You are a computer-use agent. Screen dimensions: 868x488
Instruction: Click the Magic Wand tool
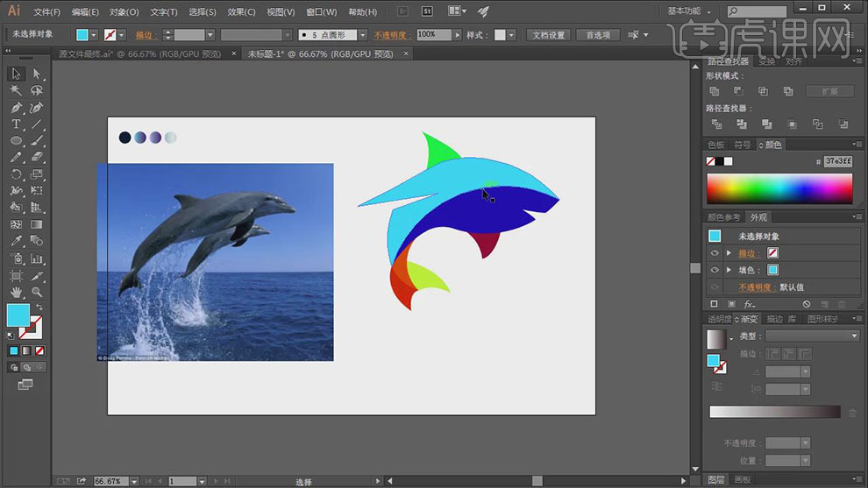(16, 90)
